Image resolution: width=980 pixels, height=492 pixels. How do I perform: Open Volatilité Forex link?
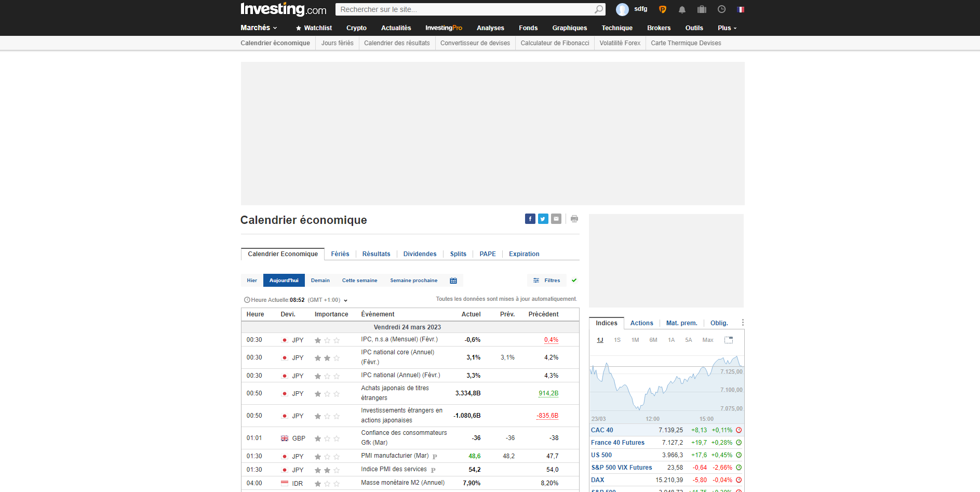click(x=620, y=43)
